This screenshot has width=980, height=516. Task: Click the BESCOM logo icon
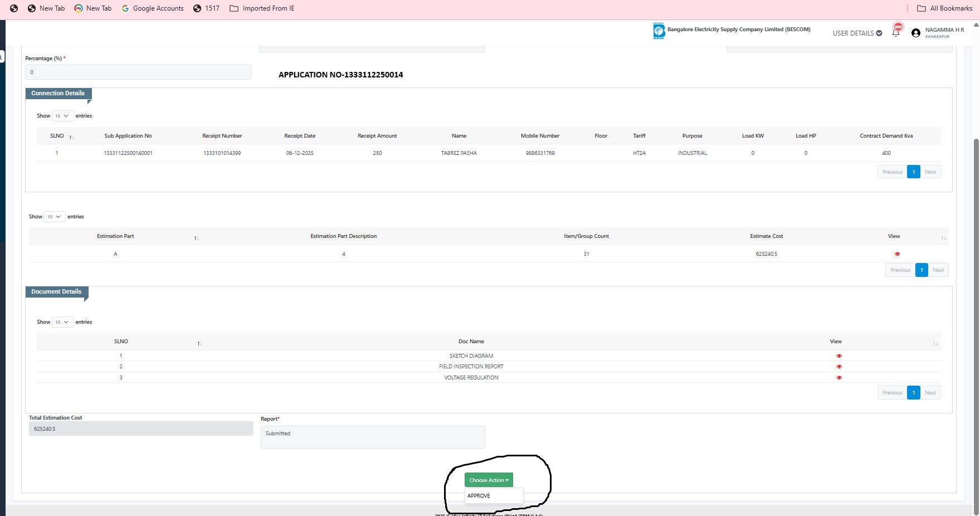(659, 31)
